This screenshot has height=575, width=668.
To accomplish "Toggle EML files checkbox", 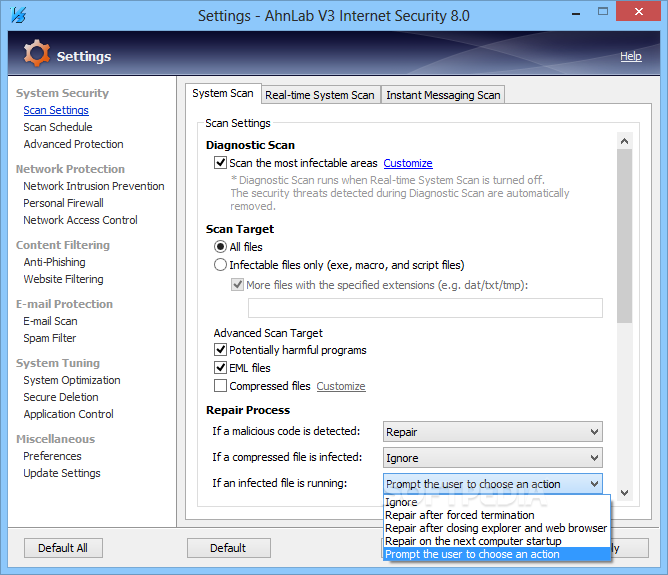I will pos(220,368).
